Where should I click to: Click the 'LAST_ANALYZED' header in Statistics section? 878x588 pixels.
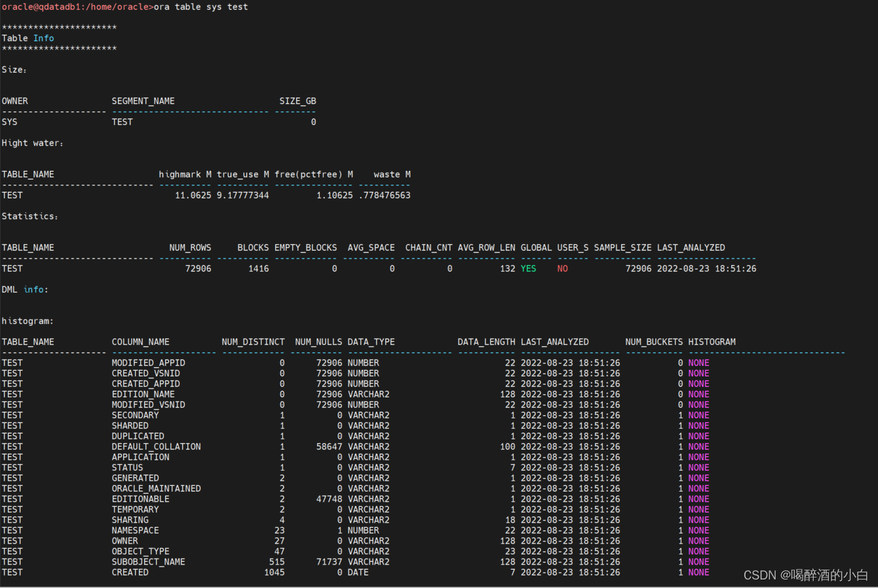[x=691, y=248]
